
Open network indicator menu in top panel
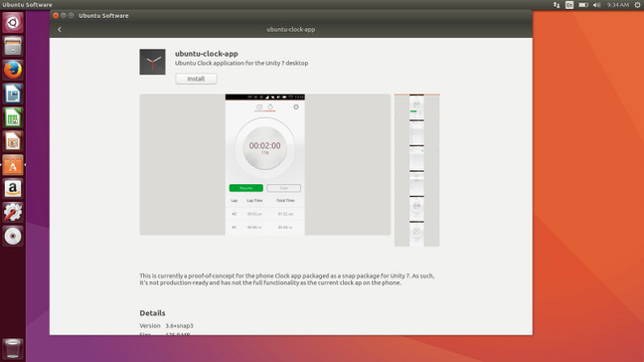tap(557, 5)
